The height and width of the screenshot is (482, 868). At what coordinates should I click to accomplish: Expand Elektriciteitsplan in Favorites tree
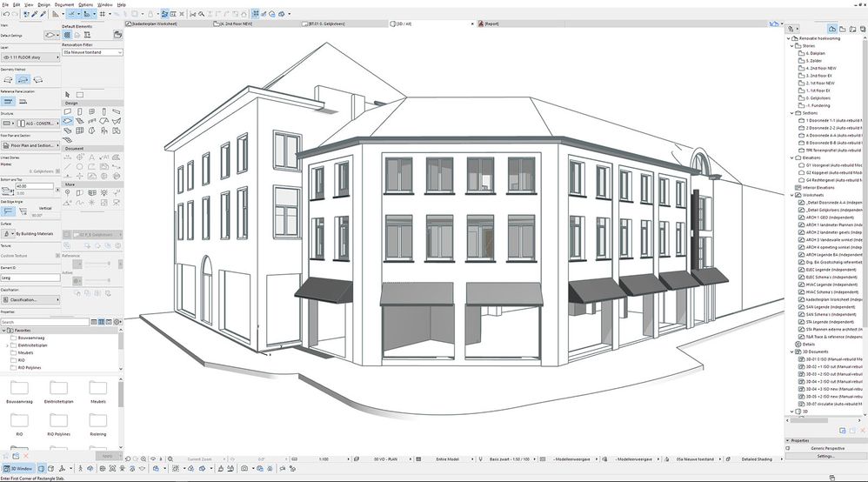(7, 345)
